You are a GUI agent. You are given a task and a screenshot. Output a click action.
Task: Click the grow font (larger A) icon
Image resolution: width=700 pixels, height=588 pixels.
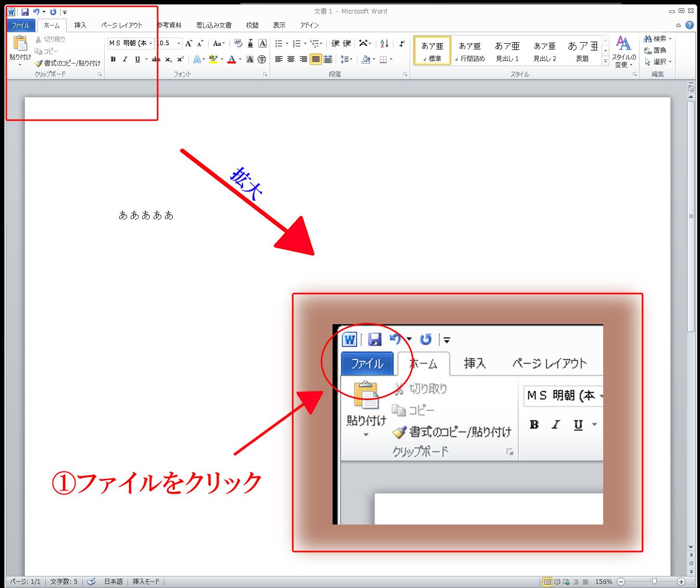pos(188,43)
